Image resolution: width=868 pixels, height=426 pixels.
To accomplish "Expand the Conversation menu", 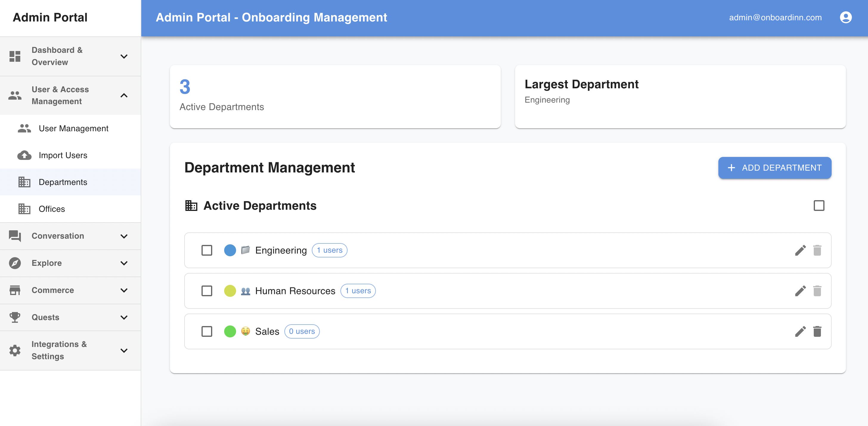I will point(124,236).
